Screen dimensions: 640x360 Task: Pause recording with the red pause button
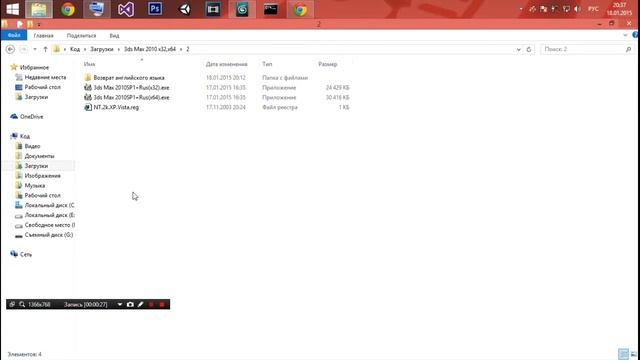(151, 304)
